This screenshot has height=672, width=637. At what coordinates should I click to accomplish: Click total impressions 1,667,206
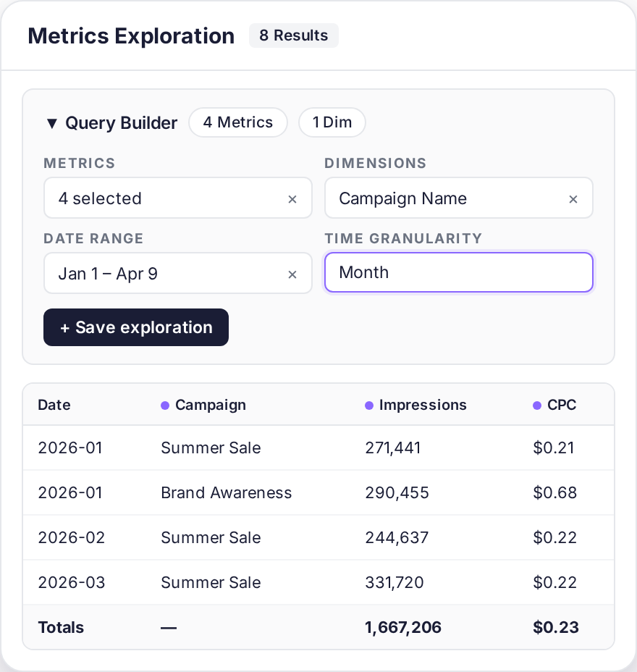(x=402, y=628)
